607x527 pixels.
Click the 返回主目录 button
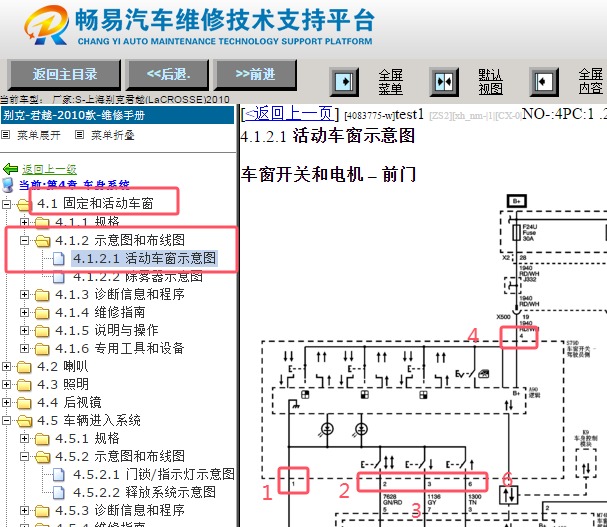tap(64, 74)
